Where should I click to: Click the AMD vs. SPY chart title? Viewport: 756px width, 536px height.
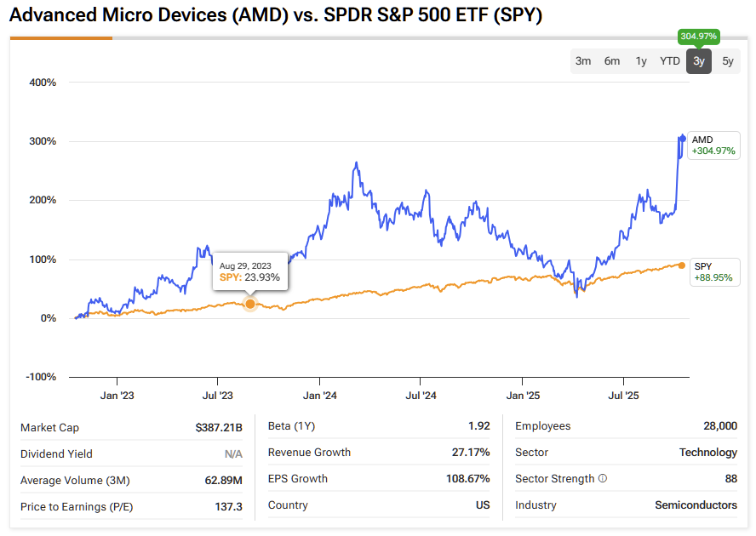[x=276, y=16]
